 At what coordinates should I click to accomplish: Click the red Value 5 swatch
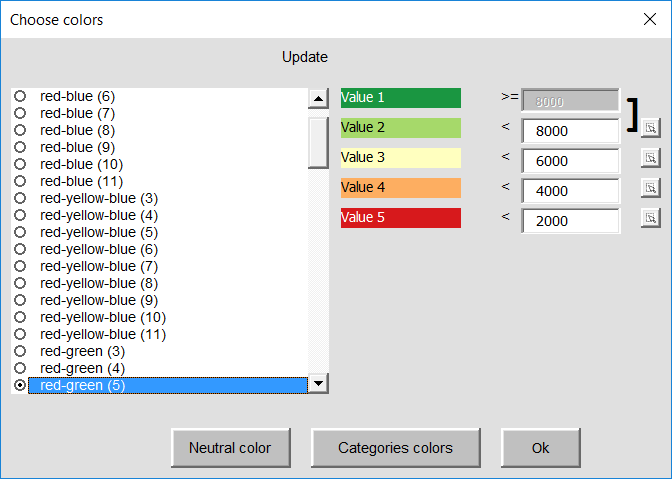point(401,218)
